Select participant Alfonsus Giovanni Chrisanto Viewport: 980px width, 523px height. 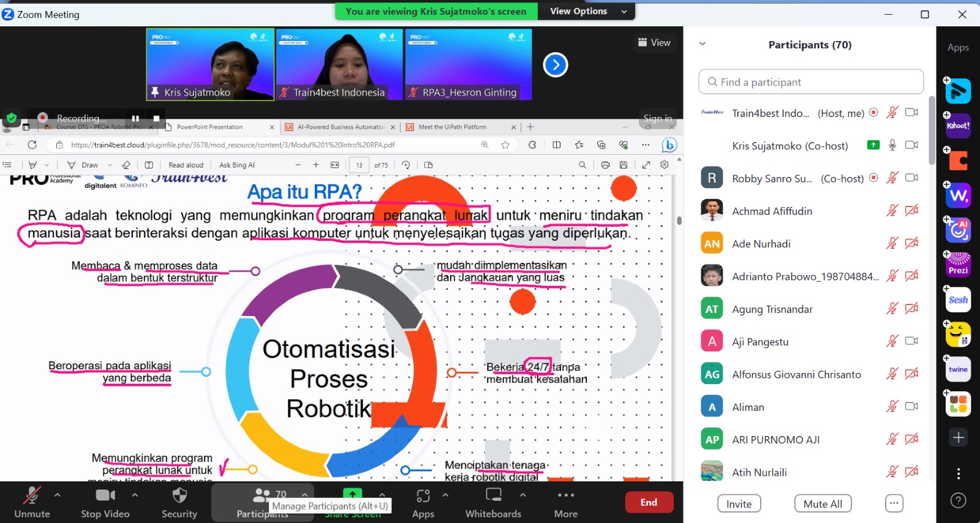(x=810, y=374)
